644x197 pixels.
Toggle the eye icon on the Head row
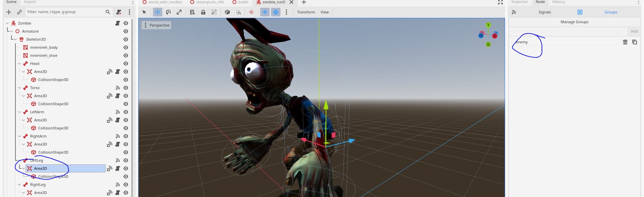tap(126, 64)
